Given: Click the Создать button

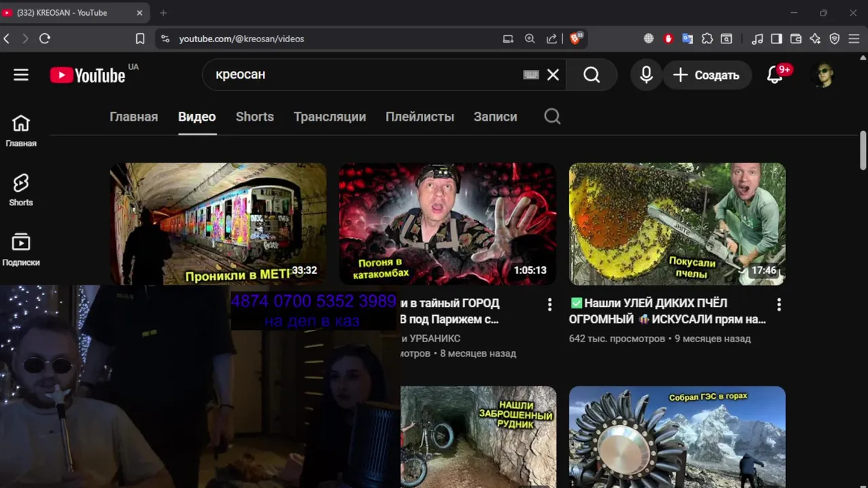Looking at the screenshot, I should pos(707,75).
